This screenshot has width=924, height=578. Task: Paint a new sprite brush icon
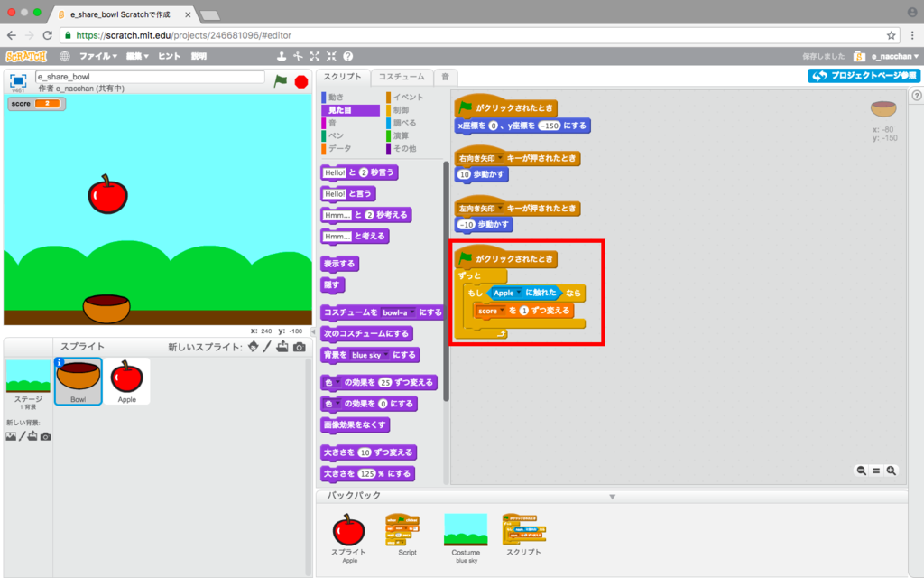pyautogui.click(x=267, y=346)
